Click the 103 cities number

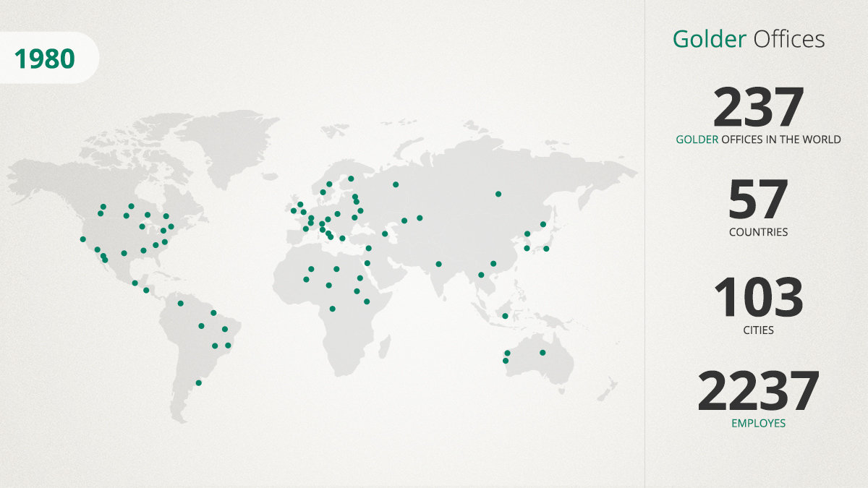click(x=758, y=297)
